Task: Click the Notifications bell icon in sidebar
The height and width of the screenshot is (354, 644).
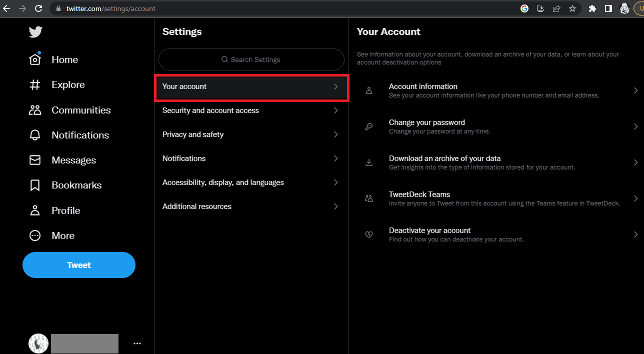Action: (x=35, y=135)
